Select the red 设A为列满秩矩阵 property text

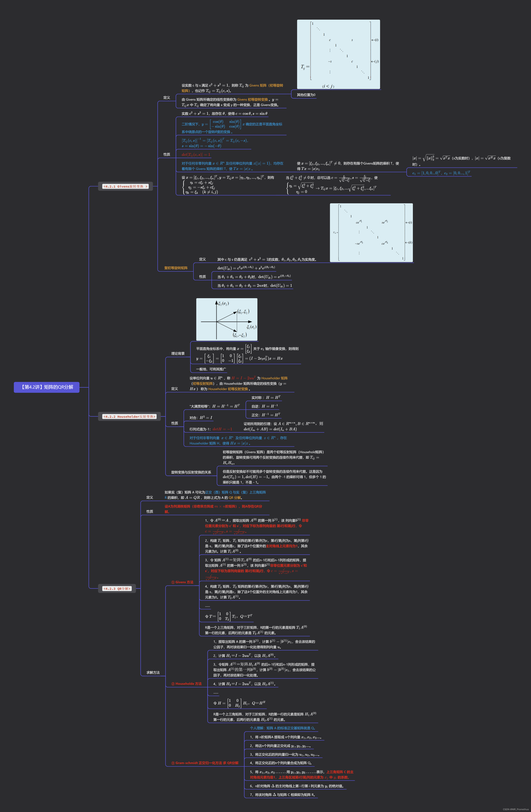[214, 509]
